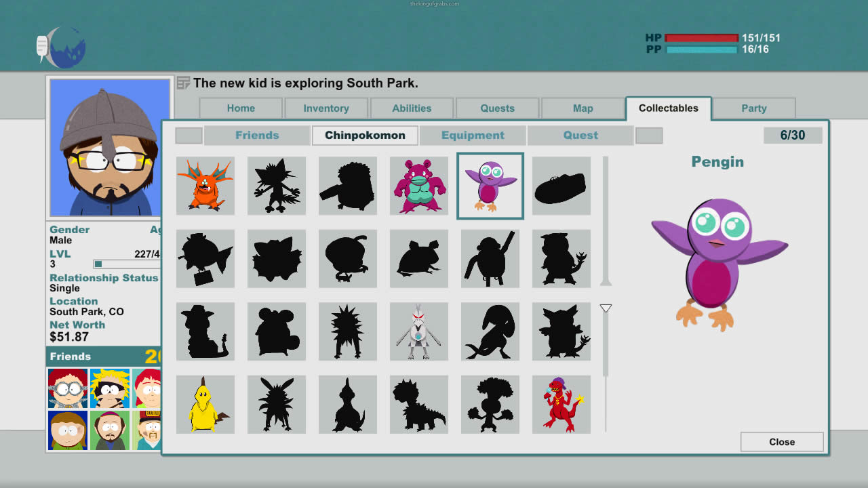The width and height of the screenshot is (868, 488).
Task: Go to the Abilities tab
Action: pos(412,108)
